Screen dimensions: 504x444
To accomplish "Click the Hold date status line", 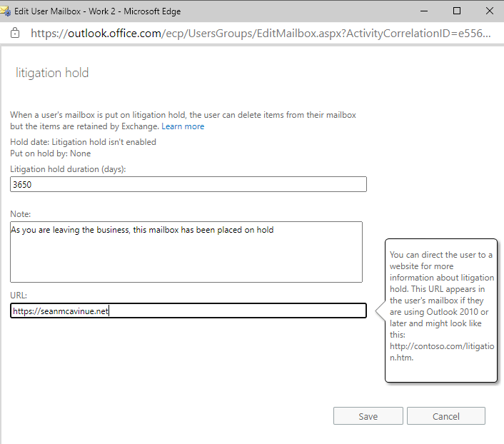I will click(83, 142).
